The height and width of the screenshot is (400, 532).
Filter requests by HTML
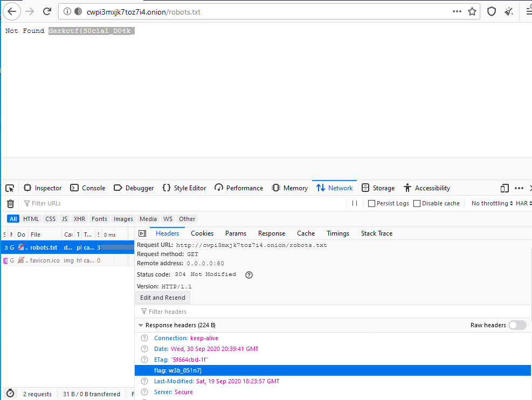31,219
